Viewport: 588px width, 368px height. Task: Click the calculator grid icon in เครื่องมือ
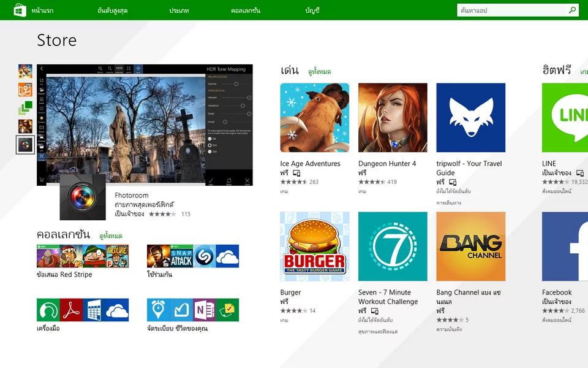[x=94, y=310]
